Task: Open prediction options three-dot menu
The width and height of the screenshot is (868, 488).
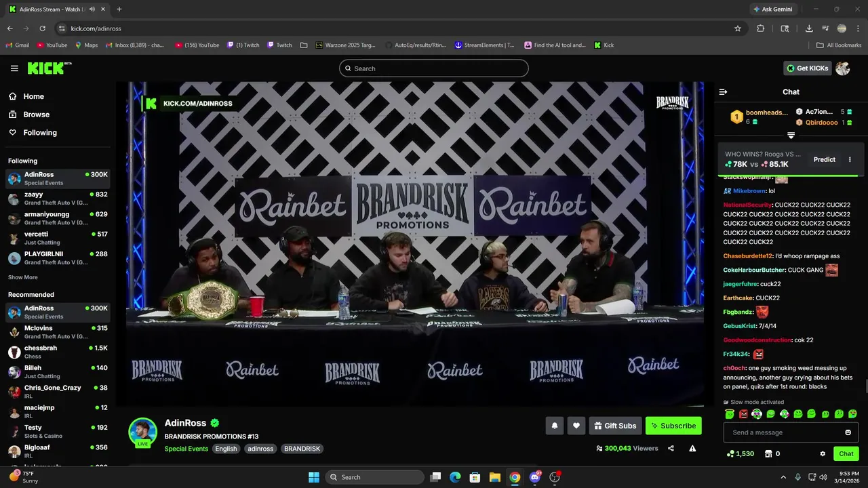Action: (850, 159)
